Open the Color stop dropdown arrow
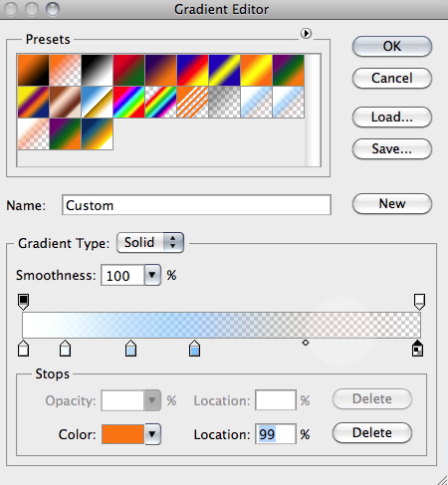Image resolution: width=448 pixels, height=485 pixels. coord(152,434)
